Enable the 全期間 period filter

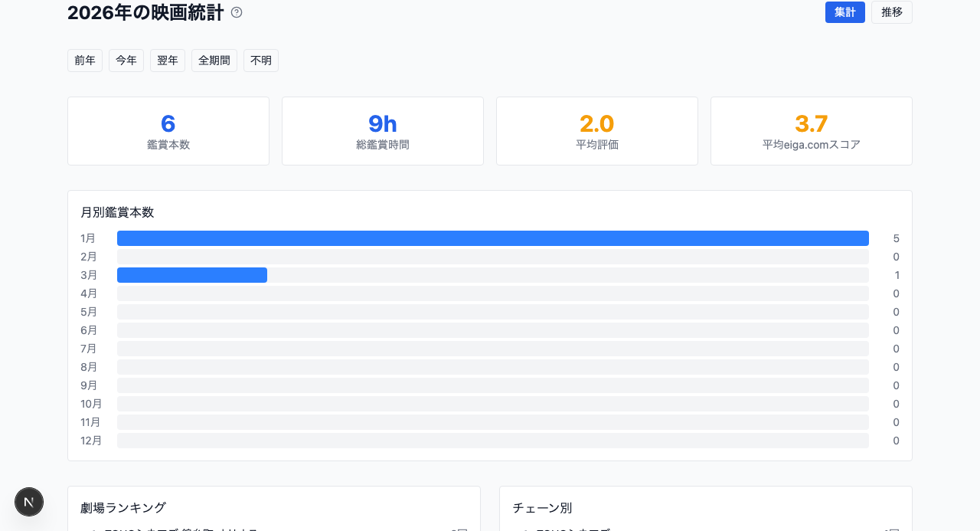coord(214,61)
